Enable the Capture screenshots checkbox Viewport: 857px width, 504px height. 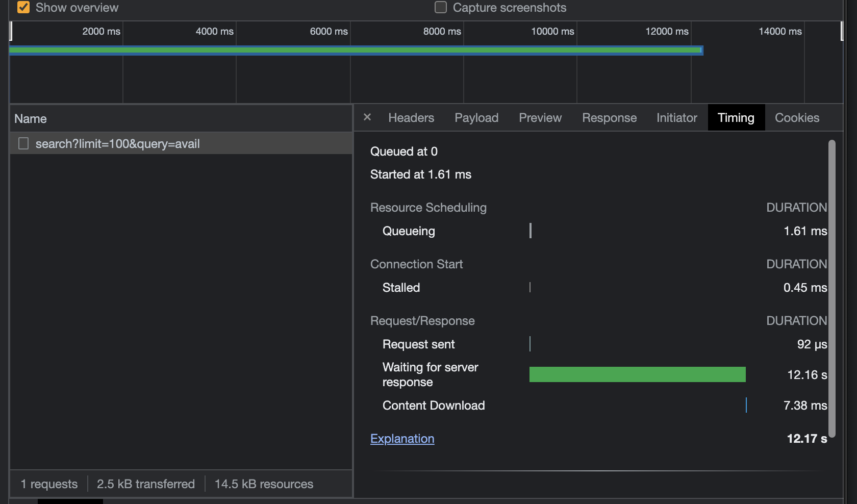click(x=440, y=7)
